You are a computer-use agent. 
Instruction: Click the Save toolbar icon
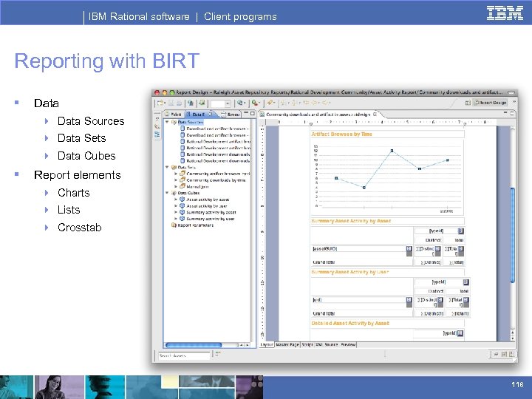pyautogui.click(x=171, y=103)
